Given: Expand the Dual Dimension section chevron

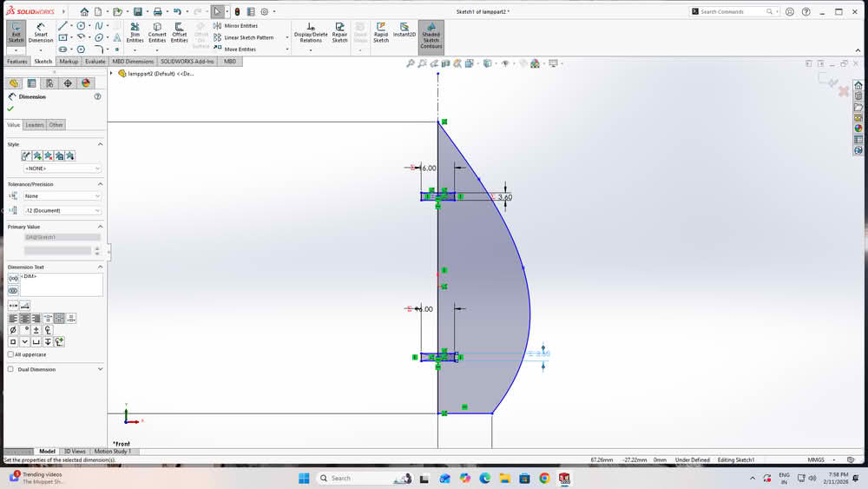Looking at the screenshot, I should pyautogui.click(x=100, y=369).
